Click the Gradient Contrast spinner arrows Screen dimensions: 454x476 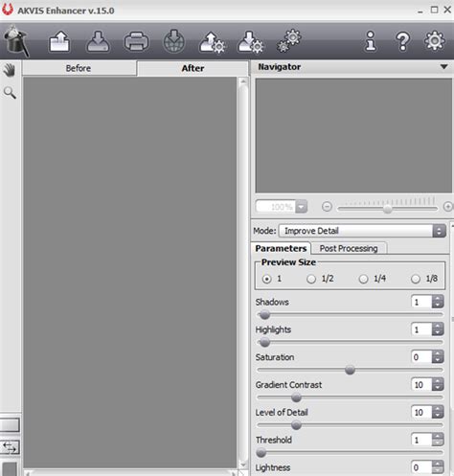[x=438, y=384]
